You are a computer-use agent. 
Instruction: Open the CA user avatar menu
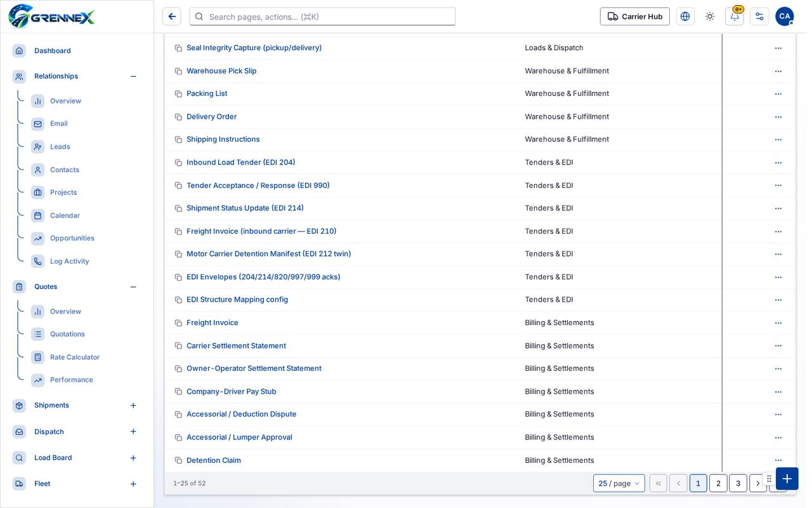pos(785,17)
